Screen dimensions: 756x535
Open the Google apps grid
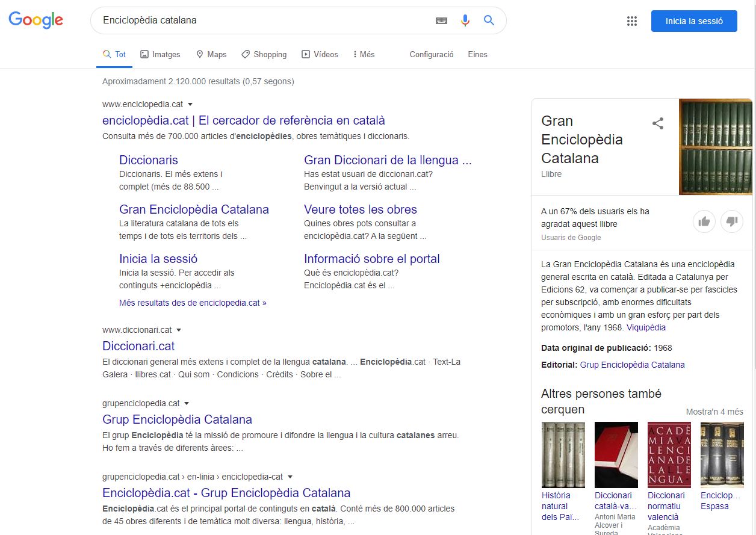632,21
